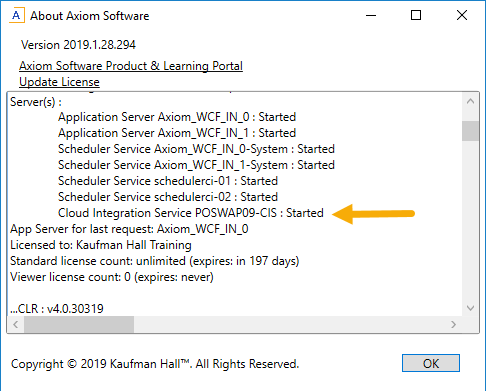
Task: Click the empty horizontal scrollbar track area
Action: [289, 324]
